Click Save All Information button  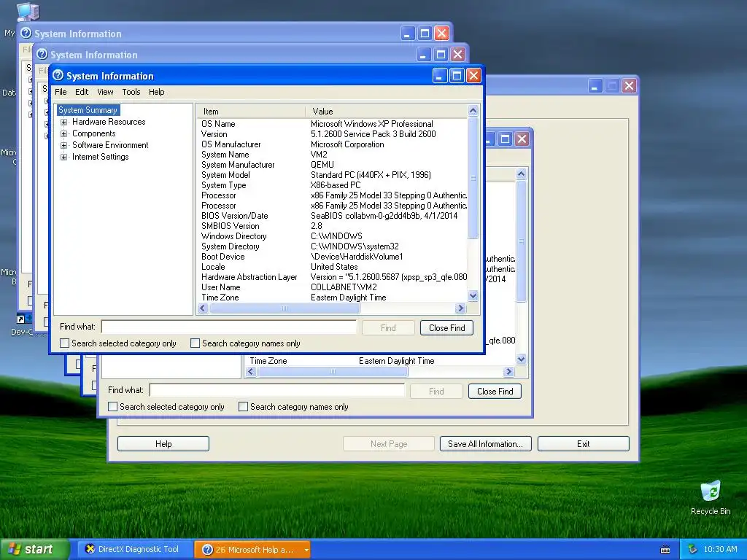[x=485, y=444]
